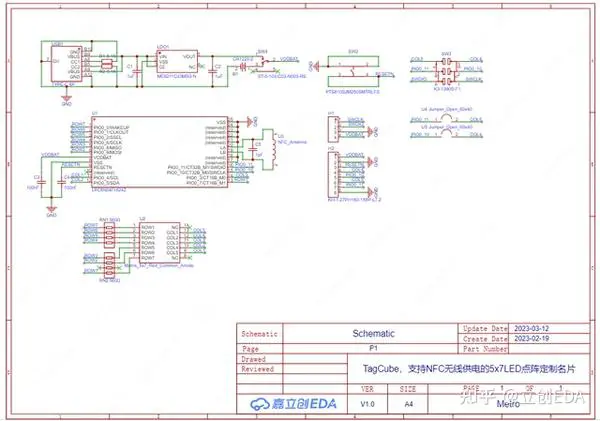Click the author name "Meiro"
The image size is (600, 421).
pos(508,404)
